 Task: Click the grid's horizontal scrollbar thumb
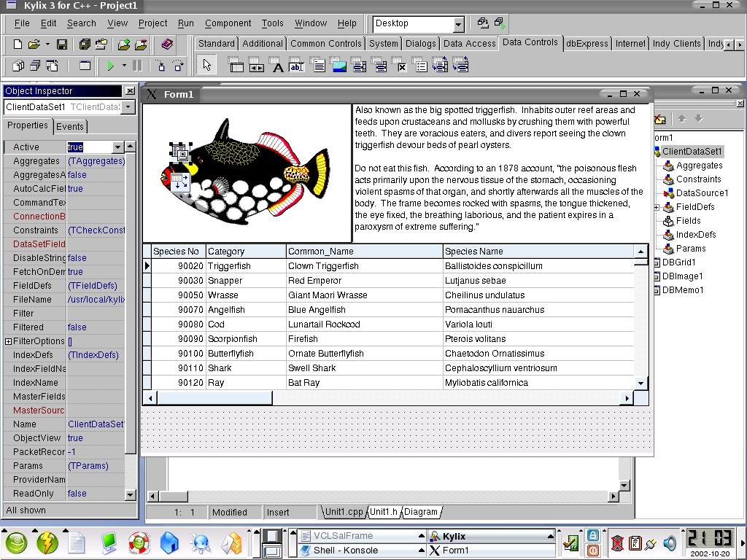tap(214, 398)
